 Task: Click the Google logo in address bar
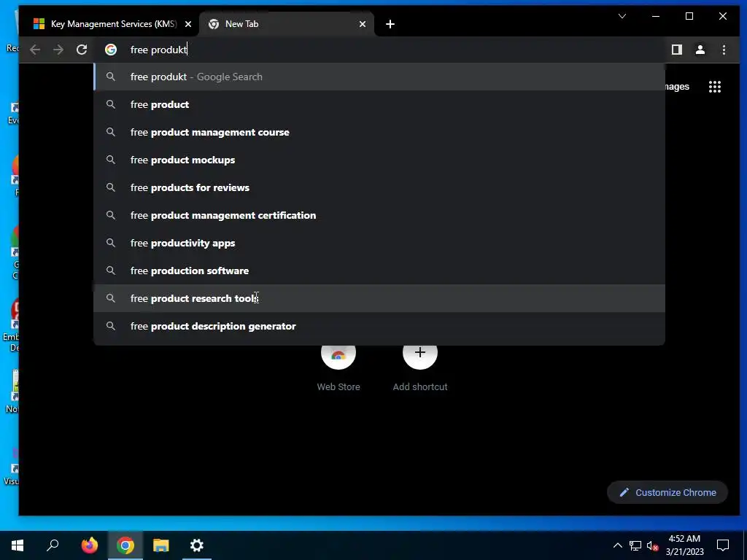[111, 50]
